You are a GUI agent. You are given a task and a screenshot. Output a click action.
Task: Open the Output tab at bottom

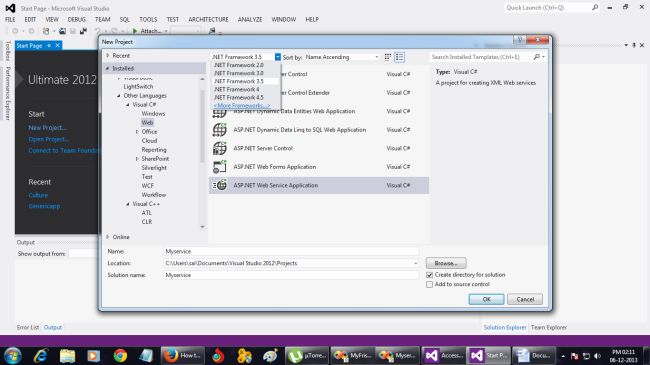(53, 327)
